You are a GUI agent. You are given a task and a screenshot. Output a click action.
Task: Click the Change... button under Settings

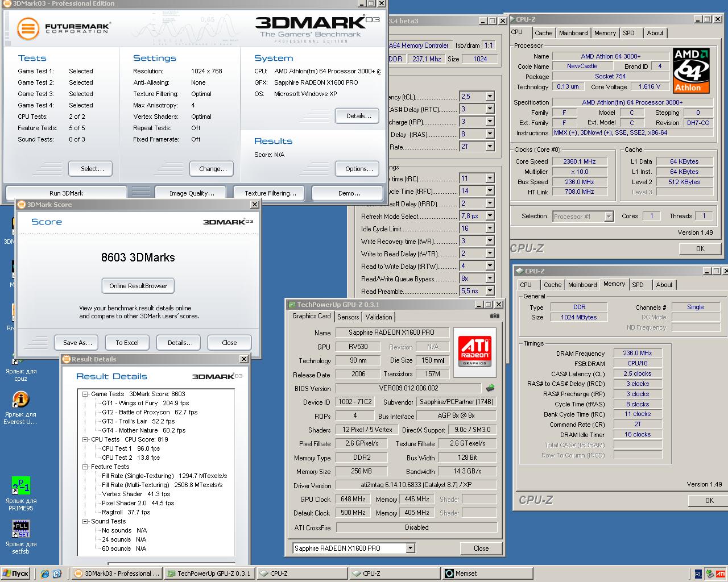pyautogui.click(x=213, y=169)
